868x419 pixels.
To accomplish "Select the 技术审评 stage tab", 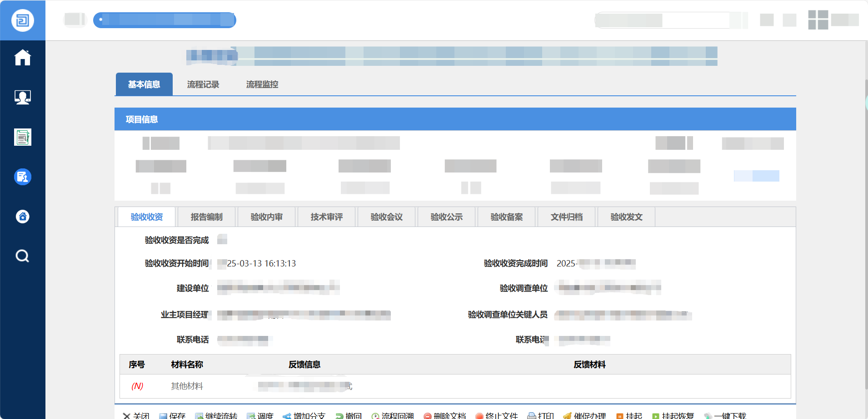I will [x=327, y=217].
